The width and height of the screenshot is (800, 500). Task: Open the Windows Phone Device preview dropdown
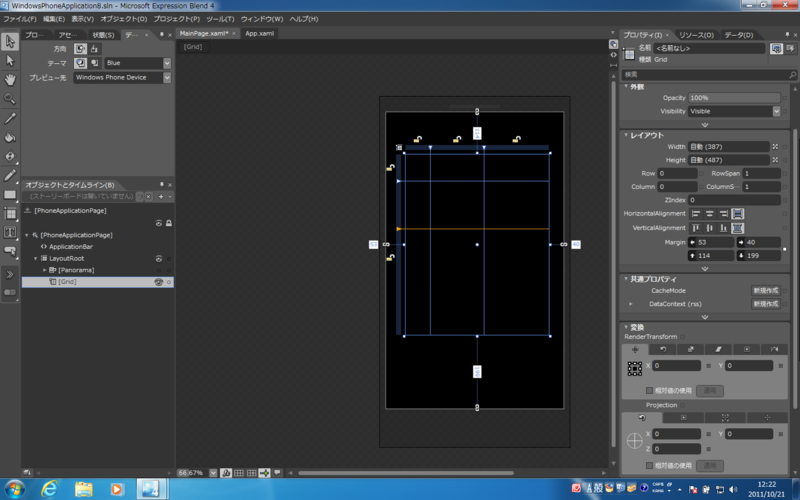[167, 78]
